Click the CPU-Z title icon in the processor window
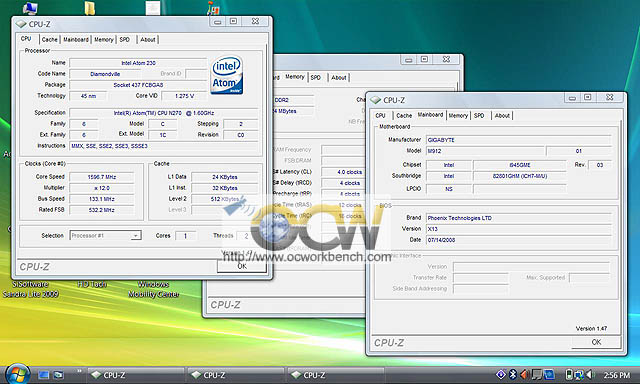Viewport: 640px width, 384px height. [21, 24]
